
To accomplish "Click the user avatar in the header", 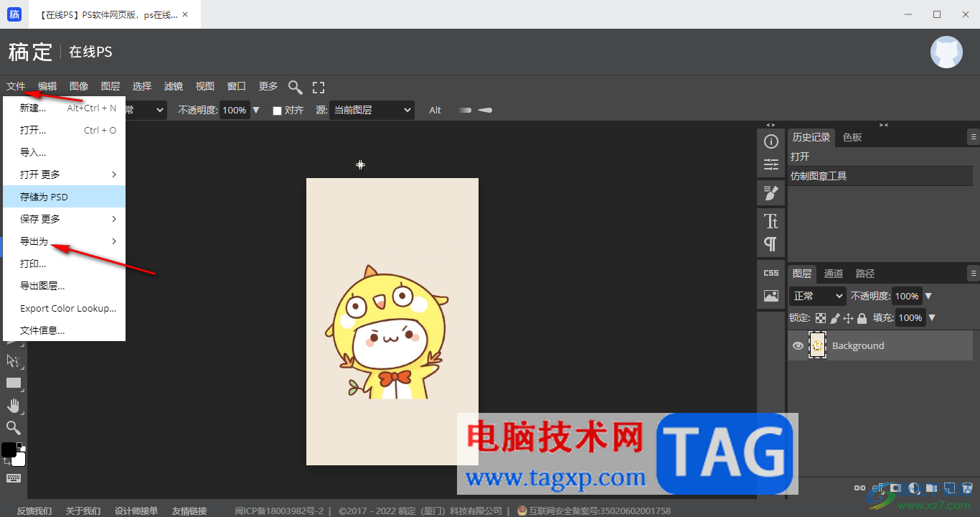I will coord(946,52).
